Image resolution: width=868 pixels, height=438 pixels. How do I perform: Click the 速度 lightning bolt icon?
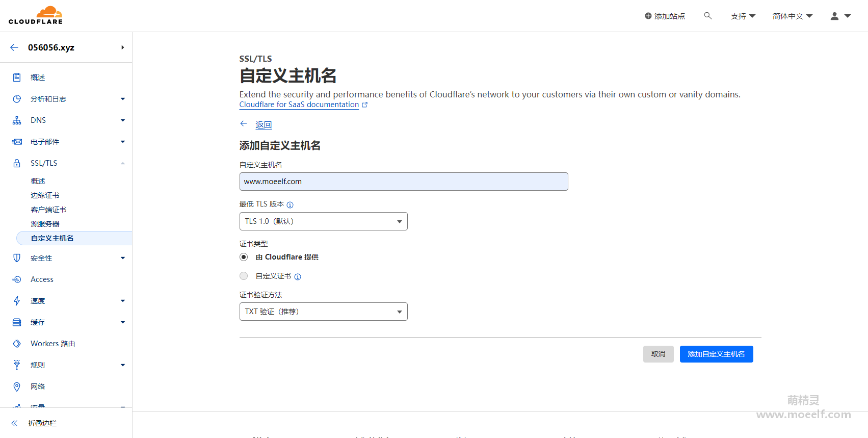pyautogui.click(x=17, y=301)
